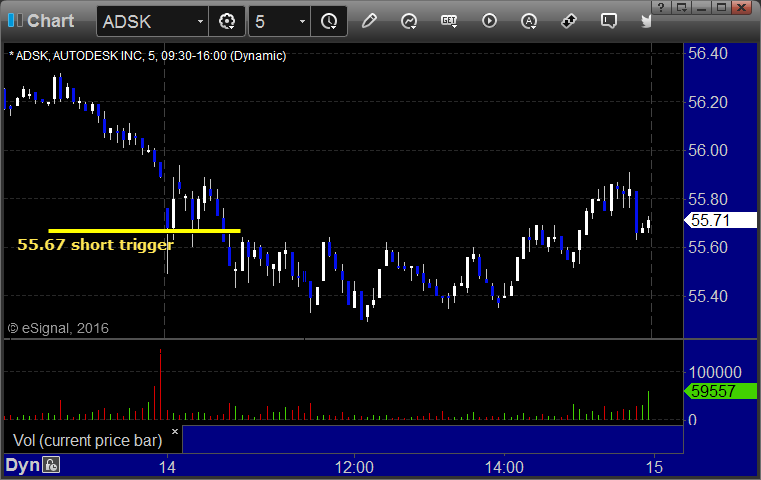
Task: Select the Vol (current price bar) label
Action: [x=87, y=441]
